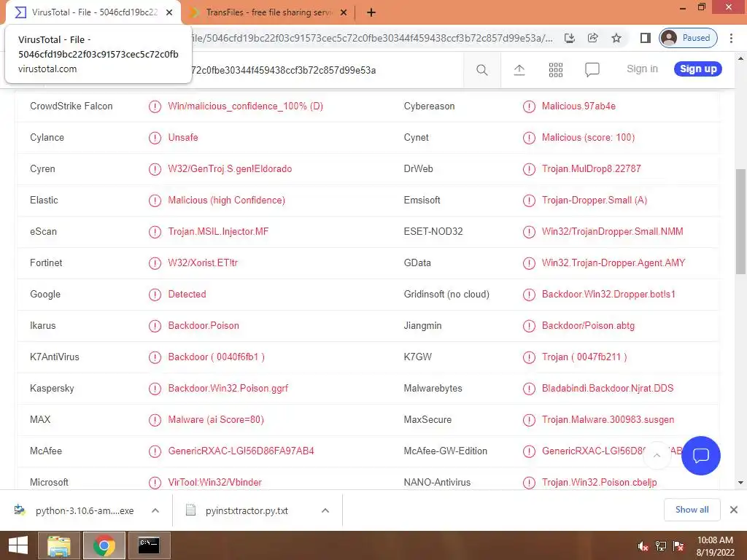Click the Chrome taskbar icon
The height and width of the screenshot is (560, 747).
[104, 545]
